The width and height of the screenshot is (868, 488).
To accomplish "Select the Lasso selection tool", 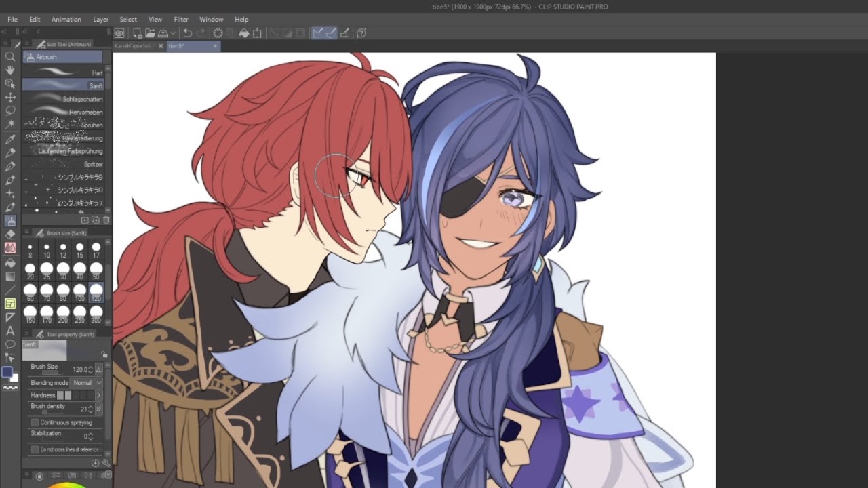I will point(10,110).
